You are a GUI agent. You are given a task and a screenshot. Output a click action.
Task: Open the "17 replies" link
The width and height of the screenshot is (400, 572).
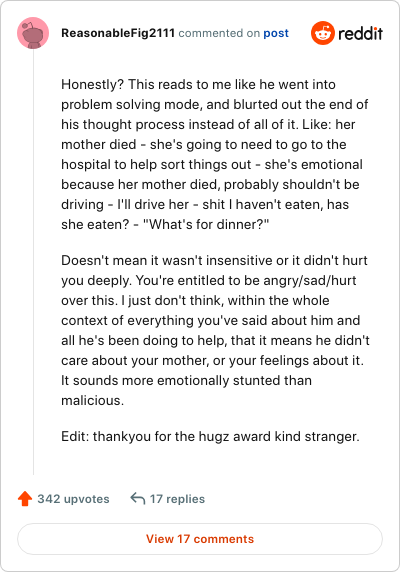(177, 499)
